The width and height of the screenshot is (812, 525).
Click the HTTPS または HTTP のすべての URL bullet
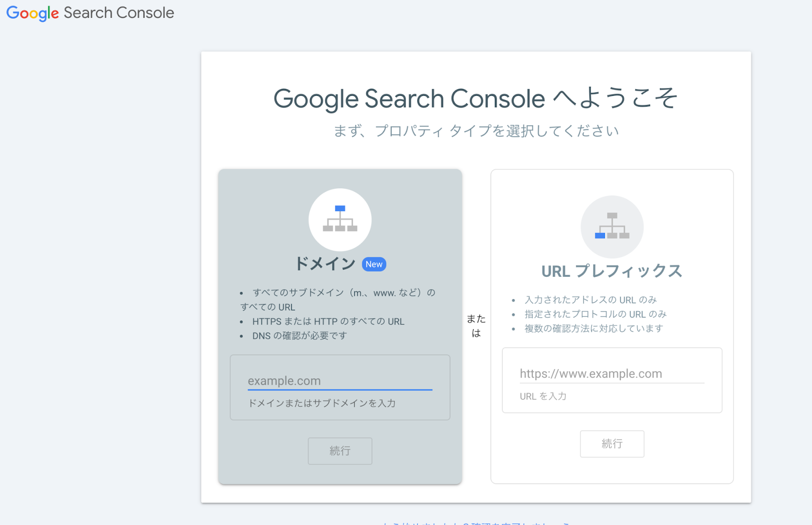click(328, 321)
